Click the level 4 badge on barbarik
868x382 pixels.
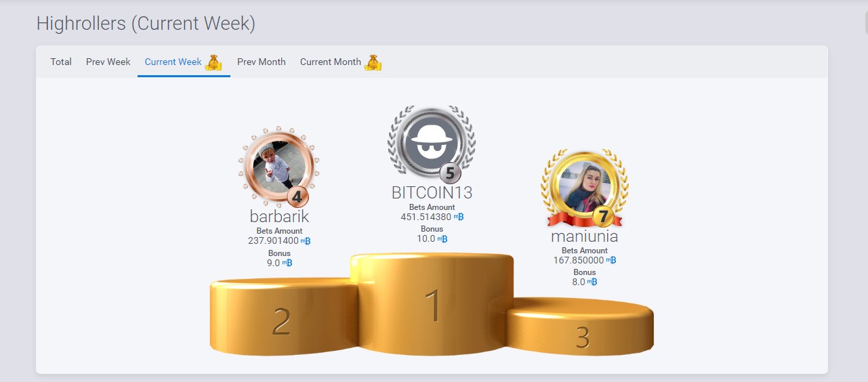(x=298, y=196)
